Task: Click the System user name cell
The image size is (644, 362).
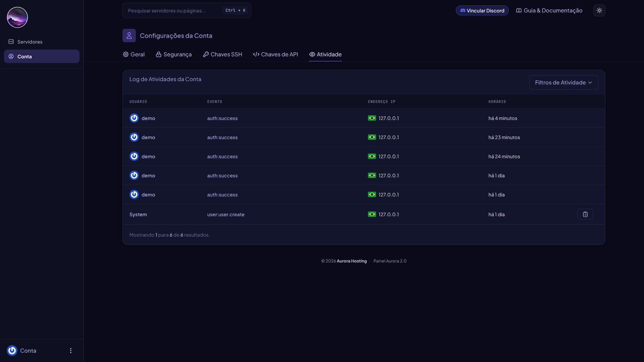Action: click(138, 214)
